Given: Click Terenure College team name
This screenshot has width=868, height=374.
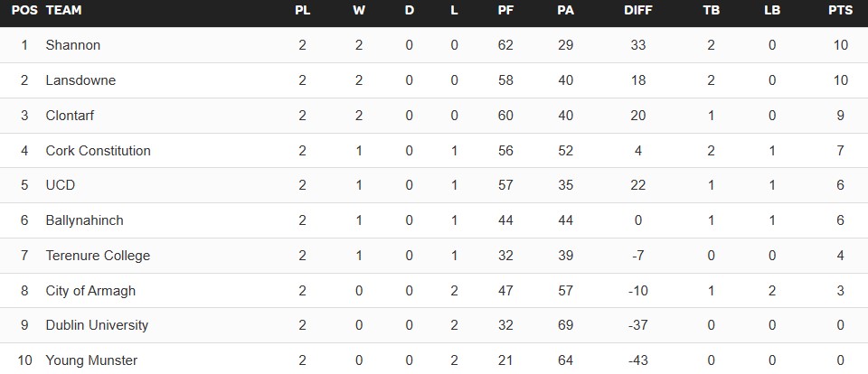Looking at the screenshot, I should 98,256.
